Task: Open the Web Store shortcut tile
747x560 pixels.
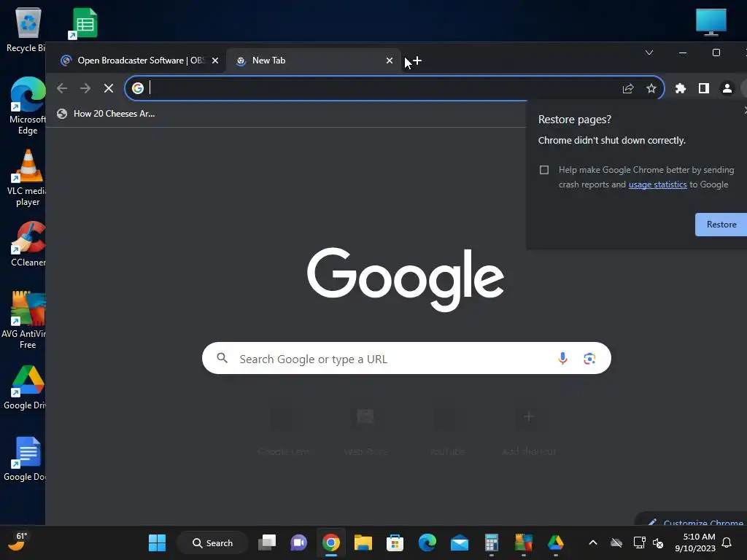Action: [365, 430]
